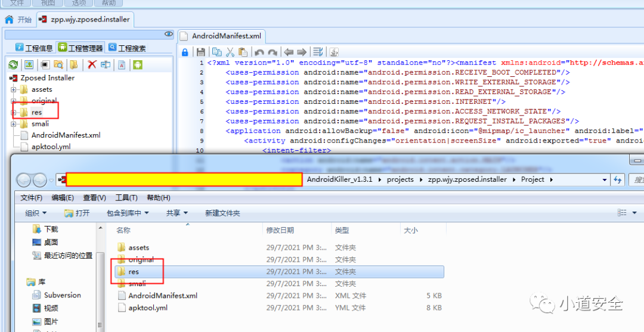
Task: Click the Explorer round forward button
Action: [40, 180]
